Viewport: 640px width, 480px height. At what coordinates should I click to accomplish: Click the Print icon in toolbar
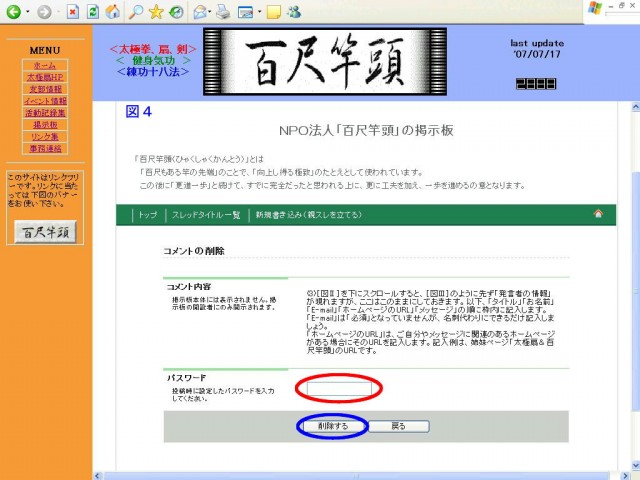pos(223,12)
